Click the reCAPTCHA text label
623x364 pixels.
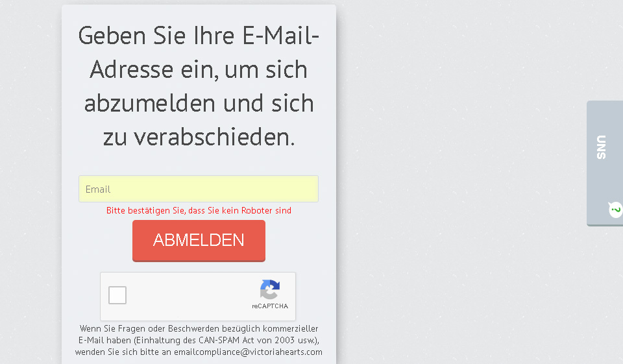point(270,306)
